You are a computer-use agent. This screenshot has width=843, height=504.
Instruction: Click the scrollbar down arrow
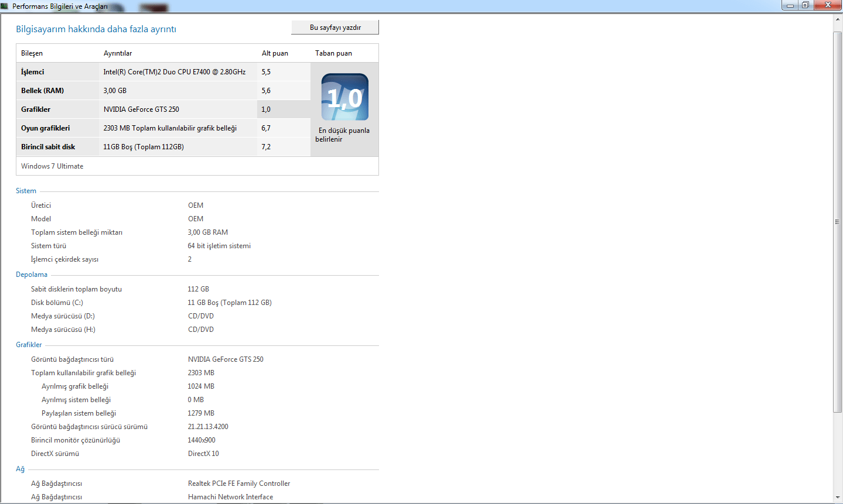coord(838,498)
